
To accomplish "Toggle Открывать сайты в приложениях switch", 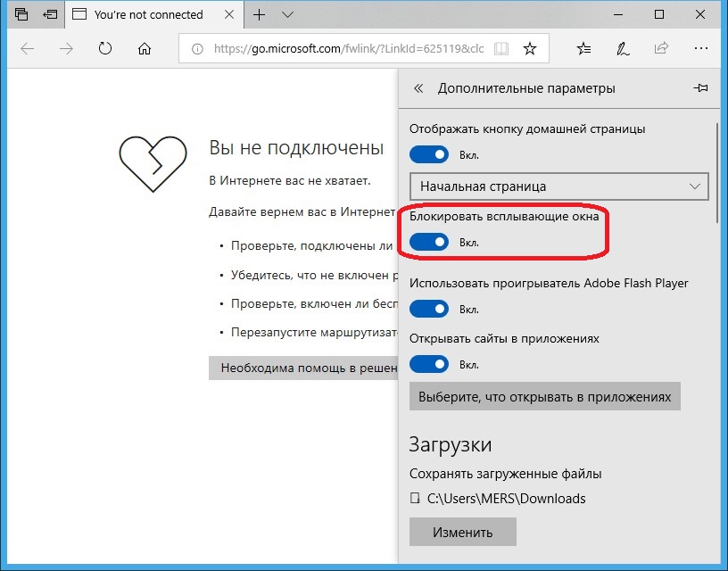I will [429, 364].
